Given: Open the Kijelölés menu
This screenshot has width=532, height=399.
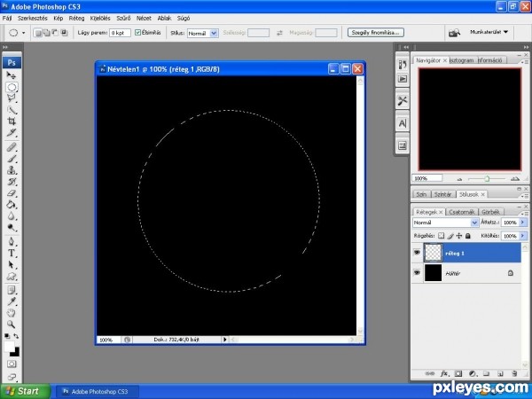Looking at the screenshot, I should pyautogui.click(x=100, y=19).
